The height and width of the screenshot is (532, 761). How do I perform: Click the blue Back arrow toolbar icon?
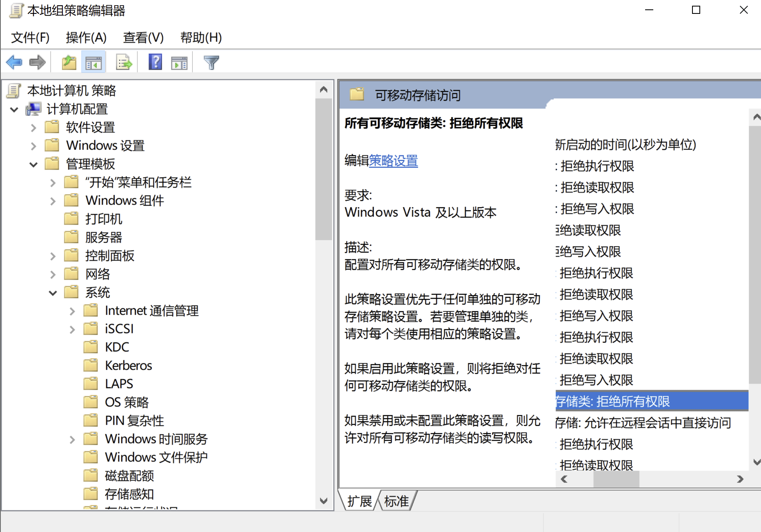14,62
